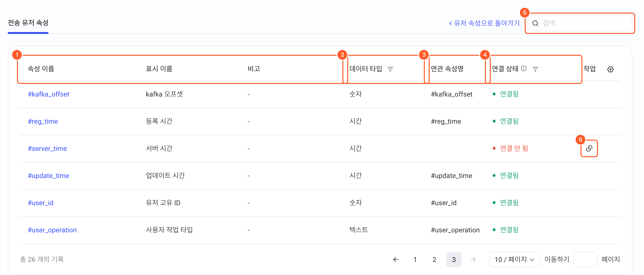Click the 업데이트 시간 display name cell

[166, 176]
